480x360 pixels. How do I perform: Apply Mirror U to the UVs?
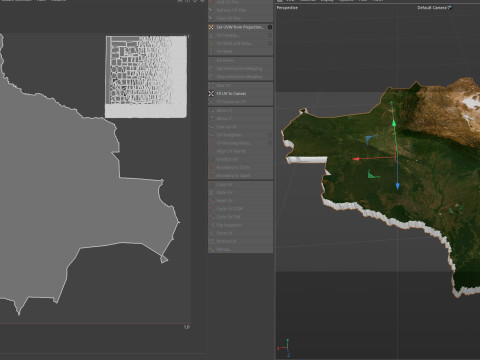pos(240,110)
